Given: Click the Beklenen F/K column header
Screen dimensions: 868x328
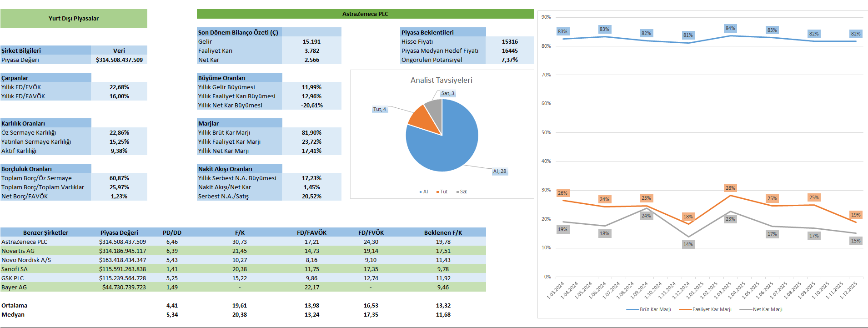Looking at the screenshot, I should click(443, 232).
